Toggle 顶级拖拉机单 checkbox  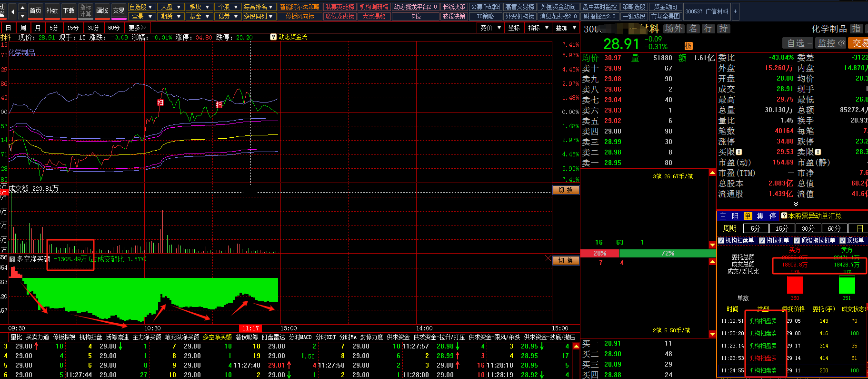point(797,240)
